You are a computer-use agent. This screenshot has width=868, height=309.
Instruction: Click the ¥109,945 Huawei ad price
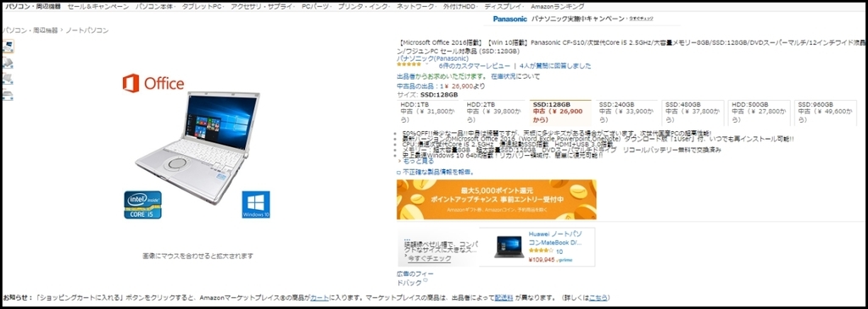click(542, 259)
